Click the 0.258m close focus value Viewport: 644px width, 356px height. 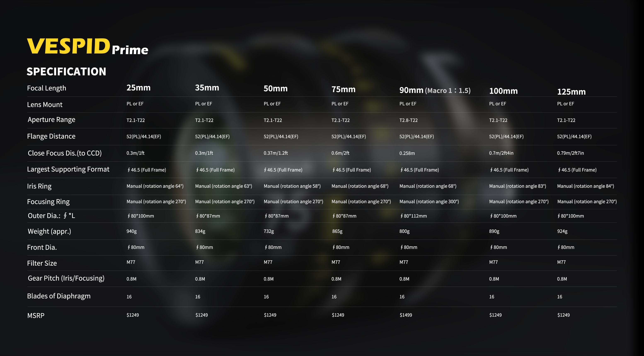[x=407, y=153]
